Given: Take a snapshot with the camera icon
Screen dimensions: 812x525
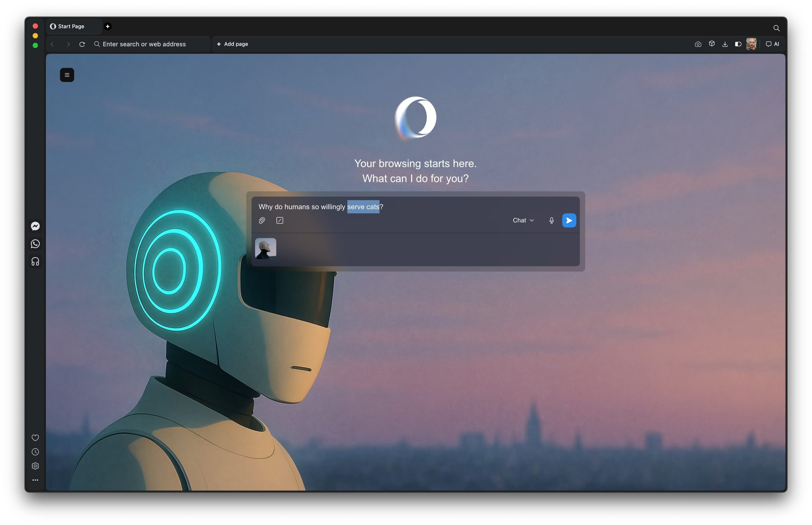Looking at the screenshot, I should click(698, 44).
